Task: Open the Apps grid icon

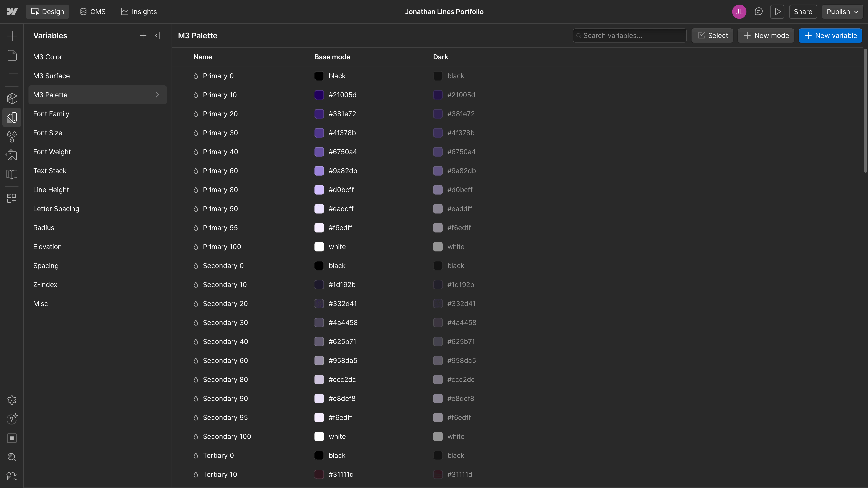Action: click(12, 198)
